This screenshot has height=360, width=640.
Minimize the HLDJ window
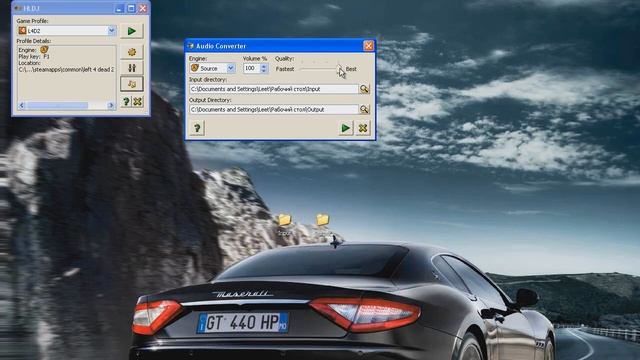[x=119, y=8]
